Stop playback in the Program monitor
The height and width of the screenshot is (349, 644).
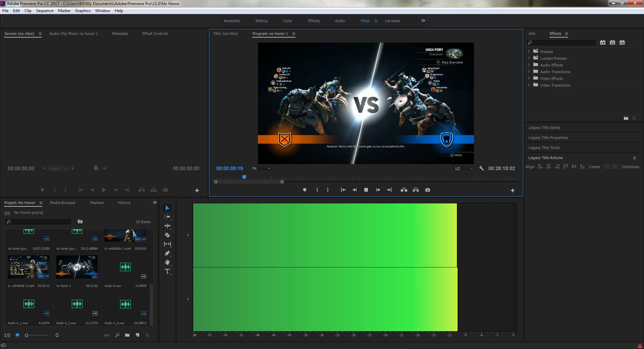366,190
